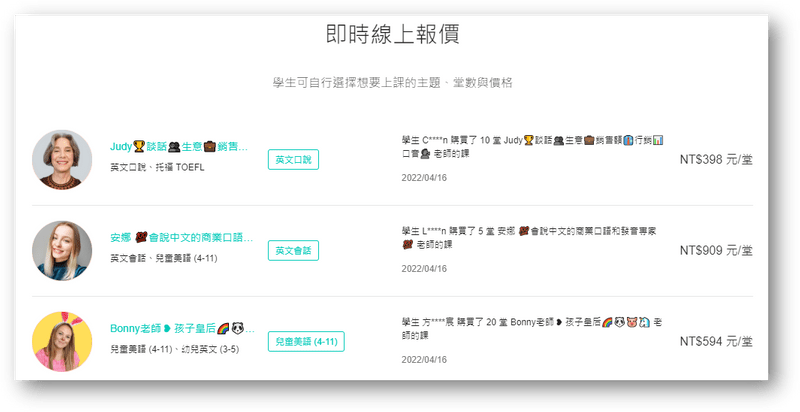Click Judy's teacher profile photo
Viewport: 800px width, 412px height.
[62, 160]
